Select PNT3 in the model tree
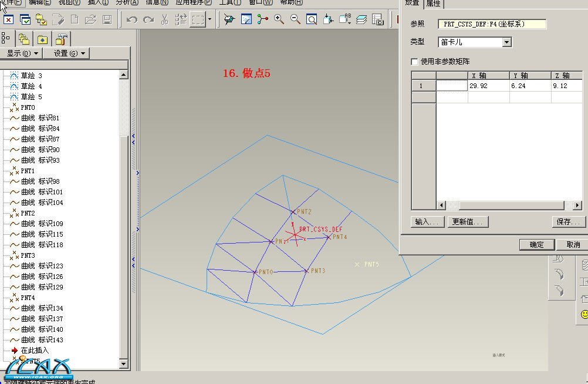 click(28, 255)
